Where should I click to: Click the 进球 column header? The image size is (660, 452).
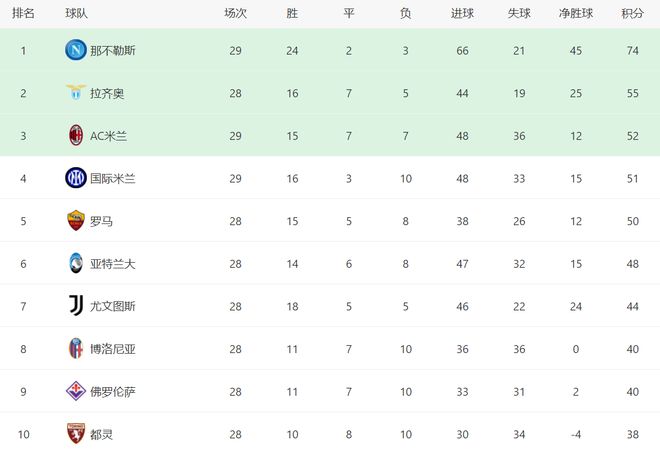[462, 13]
